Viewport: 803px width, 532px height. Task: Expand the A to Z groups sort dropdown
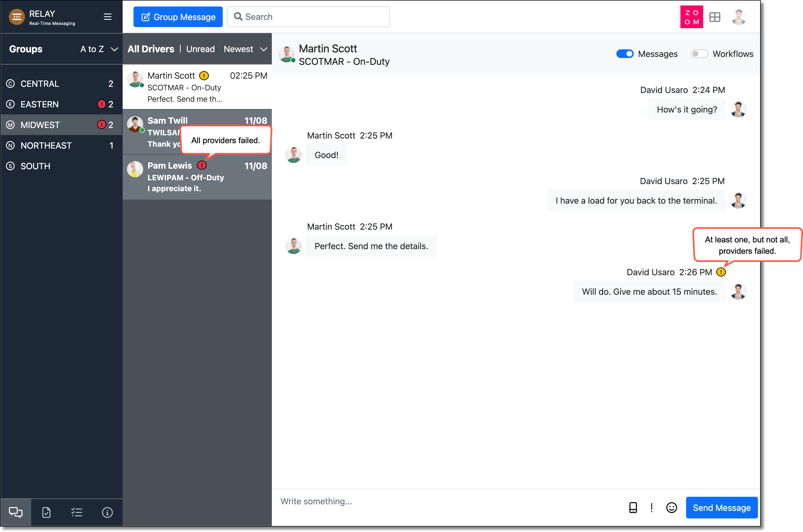click(99, 49)
